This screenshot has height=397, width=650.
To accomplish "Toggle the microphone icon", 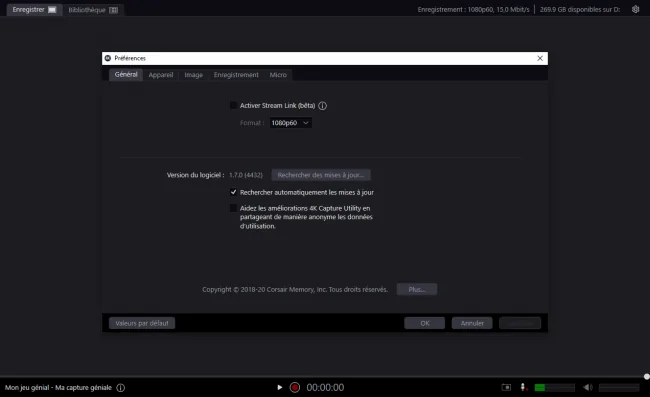I will coord(523,387).
